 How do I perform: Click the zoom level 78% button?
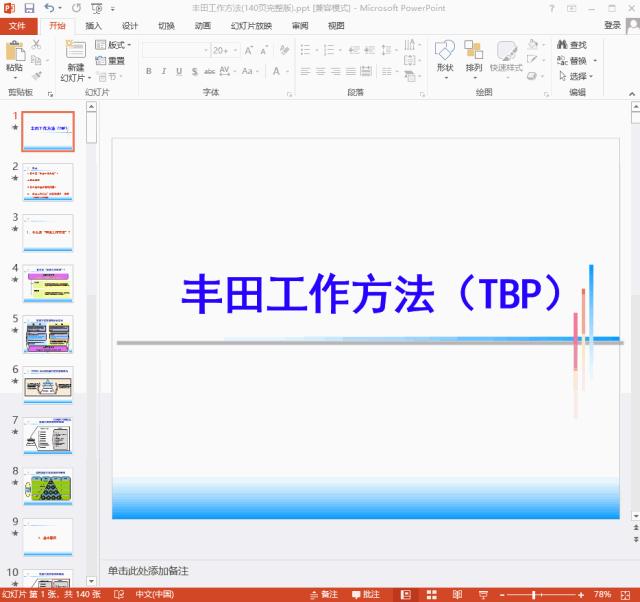(x=602, y=594)
